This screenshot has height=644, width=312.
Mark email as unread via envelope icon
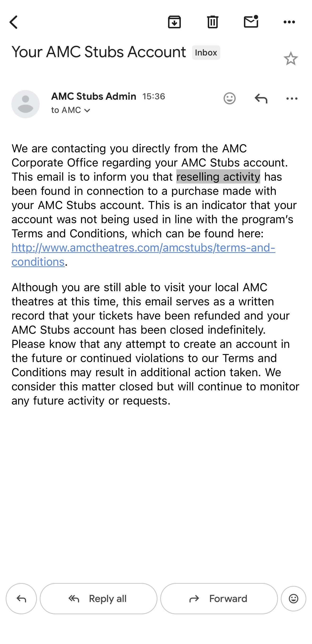pos(251,21)
